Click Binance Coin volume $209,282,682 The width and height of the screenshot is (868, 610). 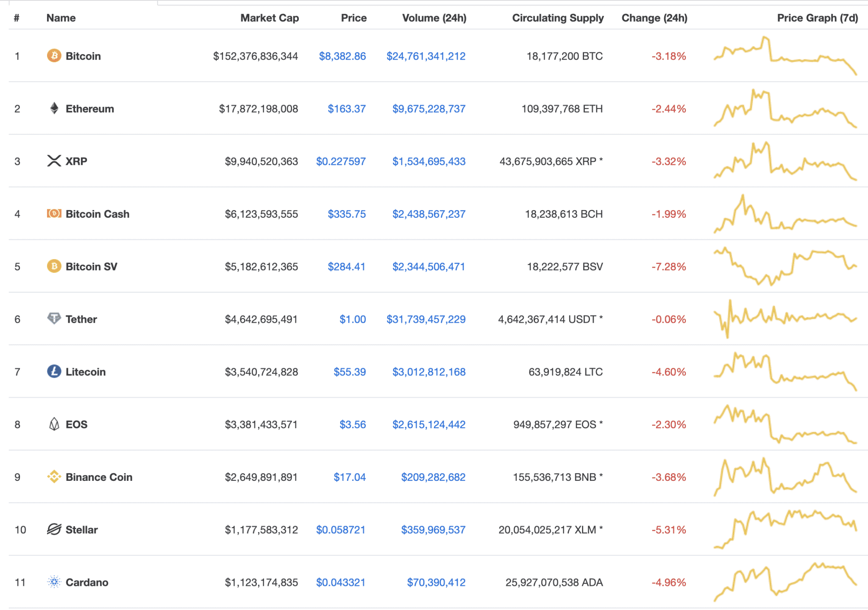coord(433,477)
